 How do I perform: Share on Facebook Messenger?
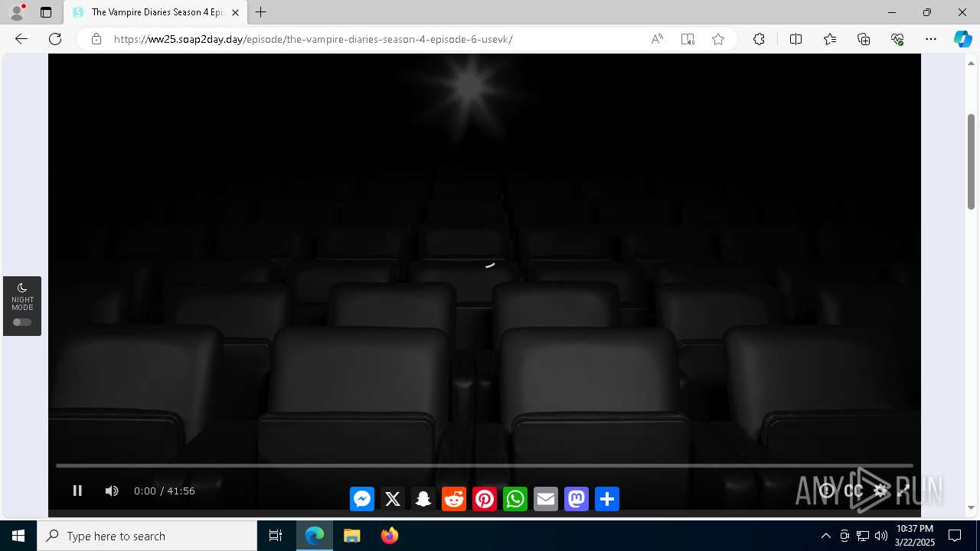[x=362, y=499]
